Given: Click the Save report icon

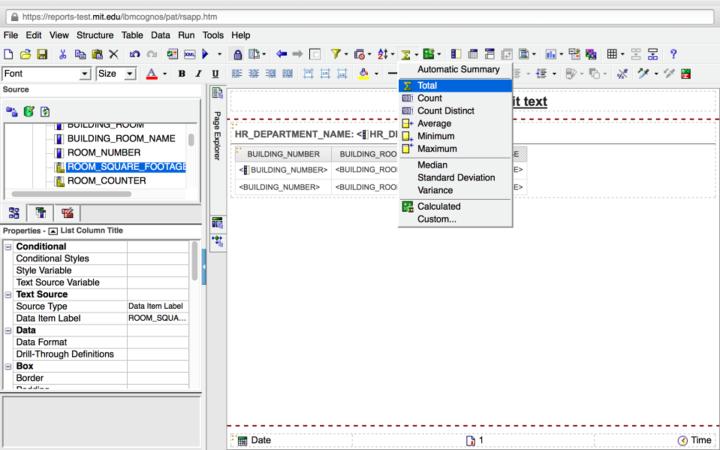Looking at the screenshot, I should [42, 54].
